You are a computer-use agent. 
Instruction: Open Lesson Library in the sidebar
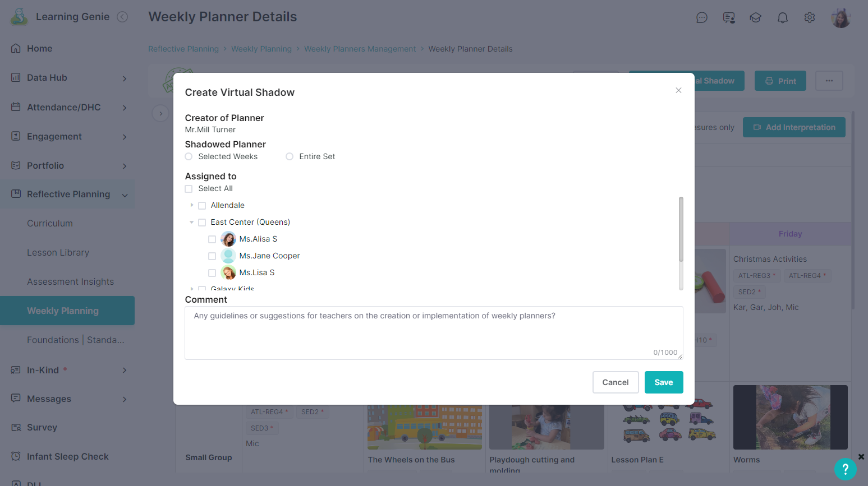58,252
